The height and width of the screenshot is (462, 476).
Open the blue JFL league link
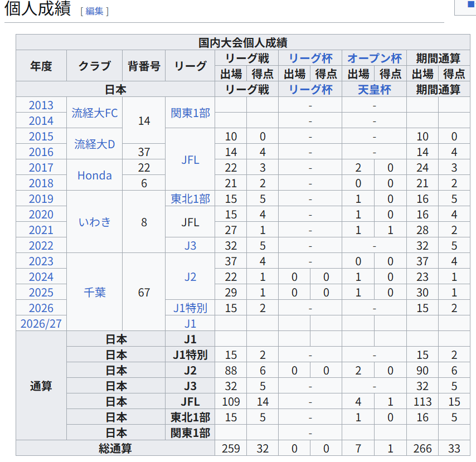(190, 160)
